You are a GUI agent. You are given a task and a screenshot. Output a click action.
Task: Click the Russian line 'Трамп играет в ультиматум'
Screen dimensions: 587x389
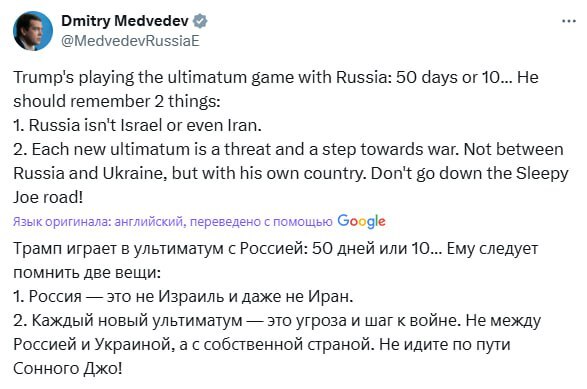pos(276,249)
